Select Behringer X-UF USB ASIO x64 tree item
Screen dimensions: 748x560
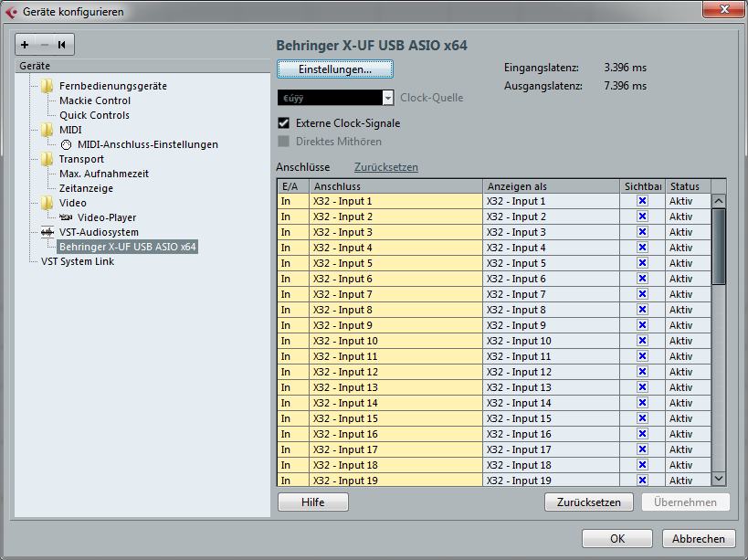[127, 247]
